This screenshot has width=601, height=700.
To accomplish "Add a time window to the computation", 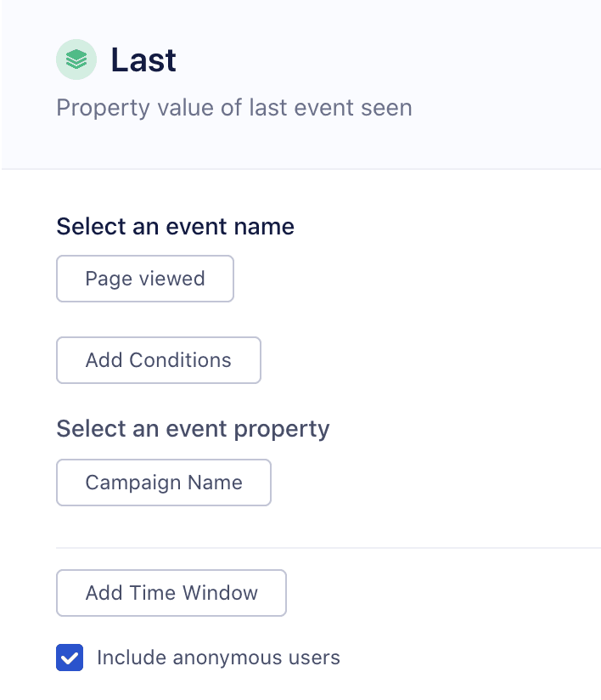I will click(x=171, y=592).
